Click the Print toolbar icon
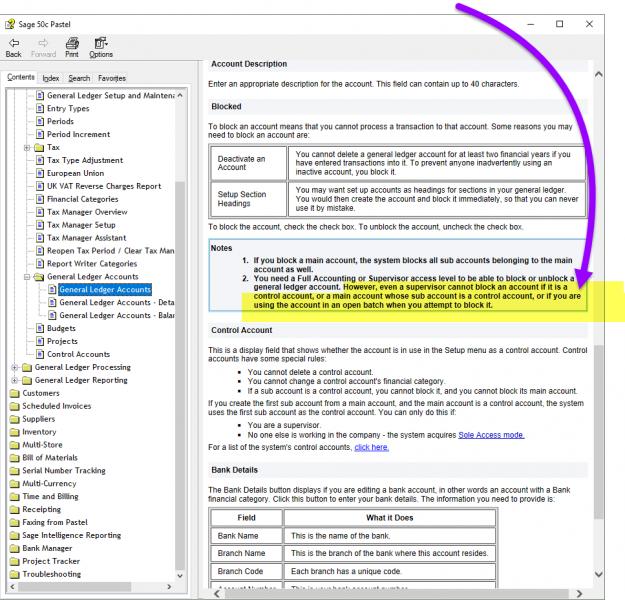Viewport: 625px width, 600px height. click(x=73, y=44)
